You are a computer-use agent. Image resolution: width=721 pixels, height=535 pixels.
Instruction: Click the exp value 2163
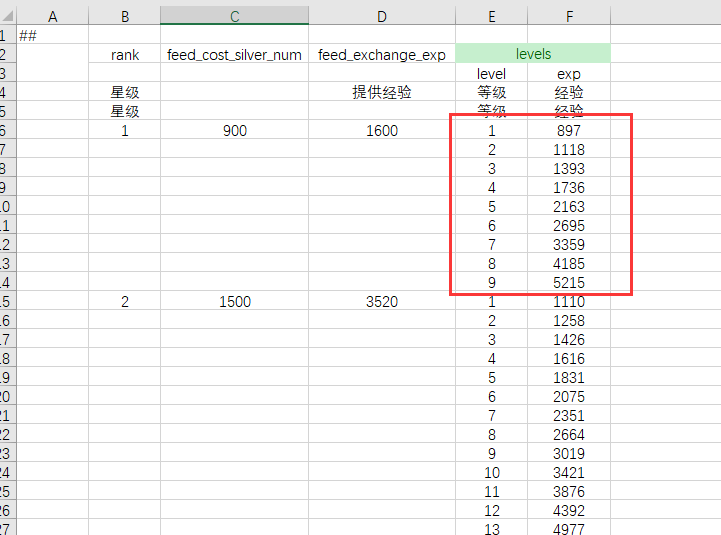[569, 207]
